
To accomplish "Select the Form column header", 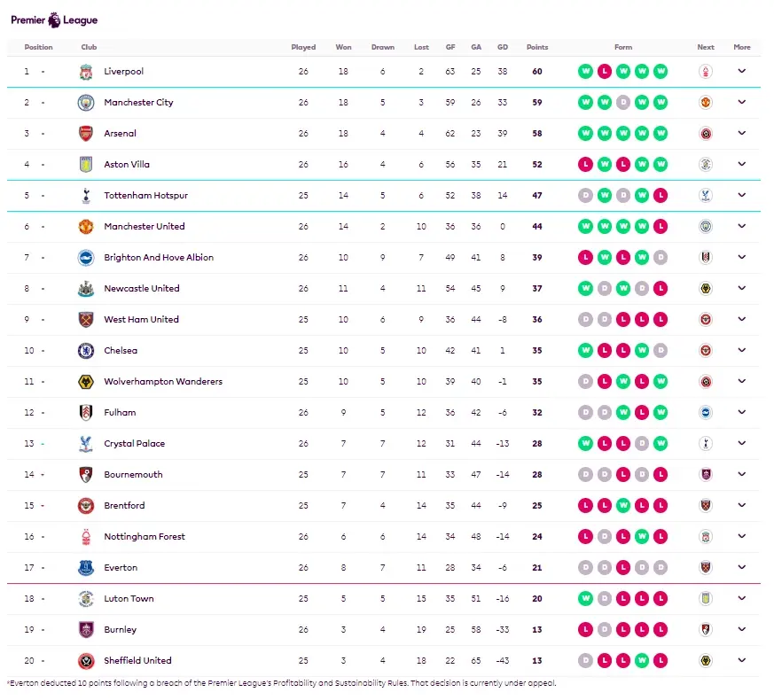I will pyautogui.click(x=623, y=47).
